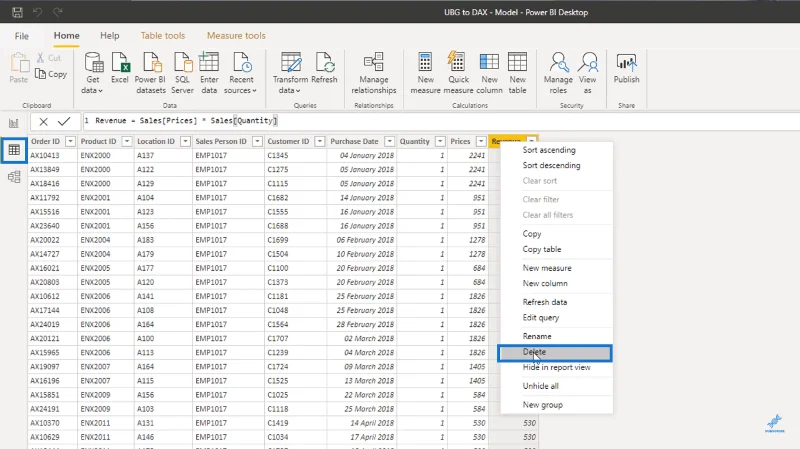Open Recent sources list
The width and height of the screenshot is (800, 449).
tap(241, 73)
